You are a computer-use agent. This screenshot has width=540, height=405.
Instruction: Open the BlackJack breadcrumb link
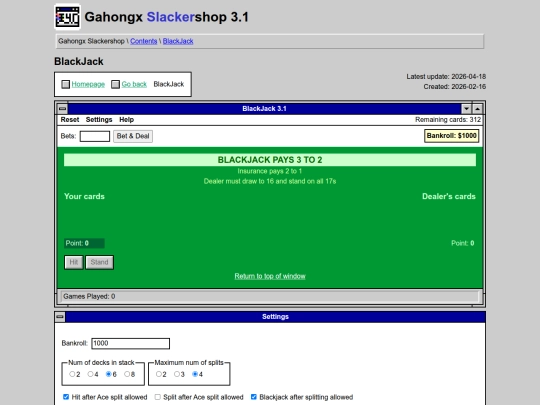coord(178,41)
